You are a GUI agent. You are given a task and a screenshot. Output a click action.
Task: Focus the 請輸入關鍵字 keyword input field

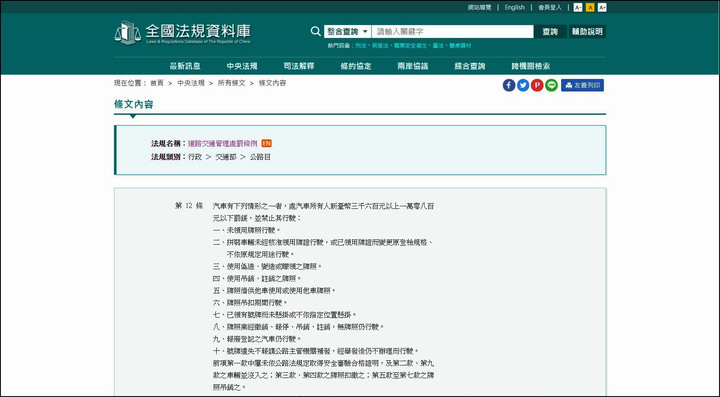point(452,31)
